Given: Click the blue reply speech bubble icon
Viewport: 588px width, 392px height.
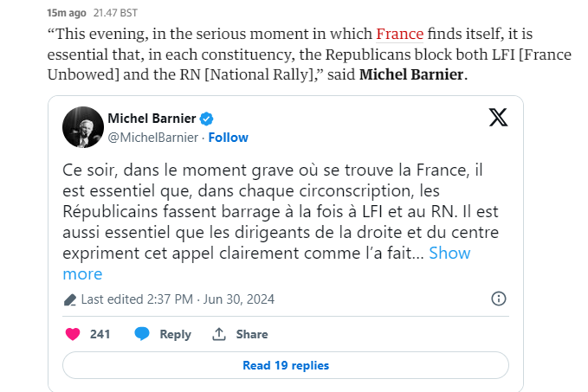Looking at the screenshot, I should pos(142,333).
